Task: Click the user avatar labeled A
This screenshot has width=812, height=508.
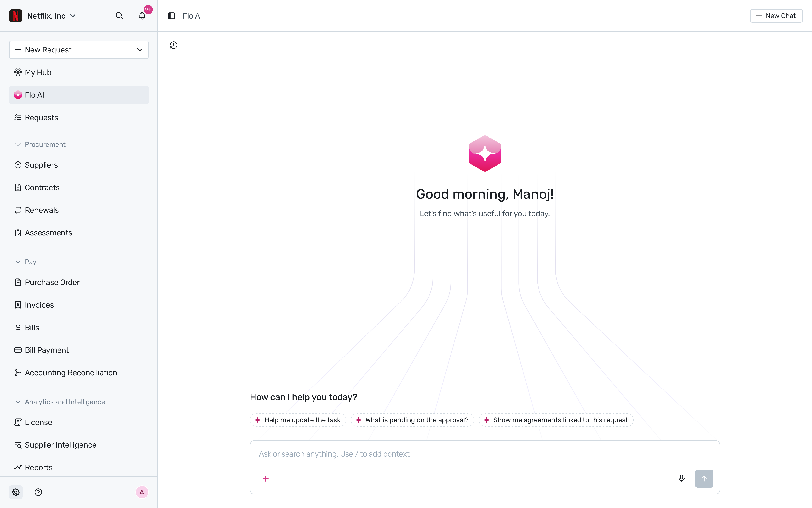Action: pos(142,492)
